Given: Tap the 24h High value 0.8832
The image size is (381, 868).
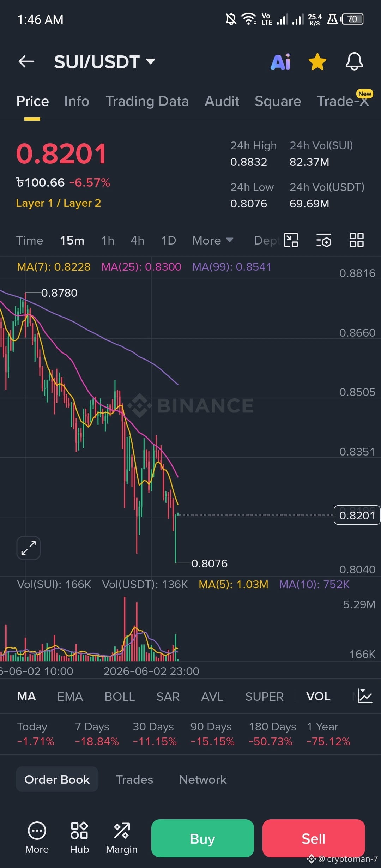Looking at the screenshot, I should [x=249, y=162].
